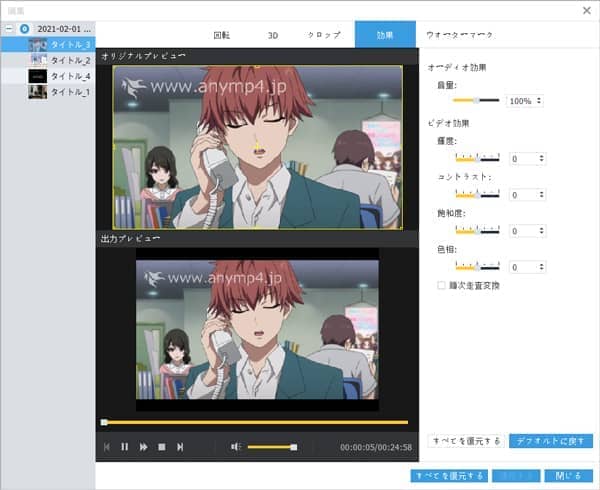Jump to previous frame icon in player
Image resolution: width=600 pixels, height=490 pixels.
coord(107,447)
